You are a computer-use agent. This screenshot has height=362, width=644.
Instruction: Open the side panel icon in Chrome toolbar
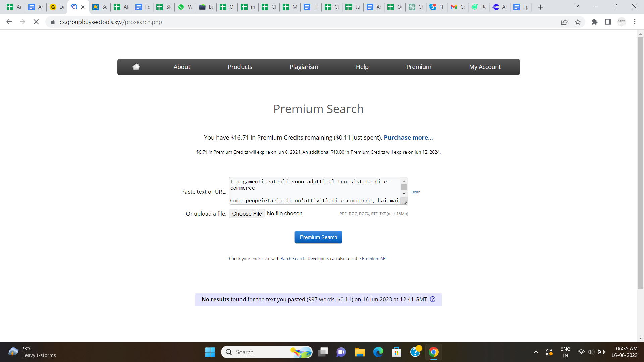pyautogui.click(x=608, y=22)
